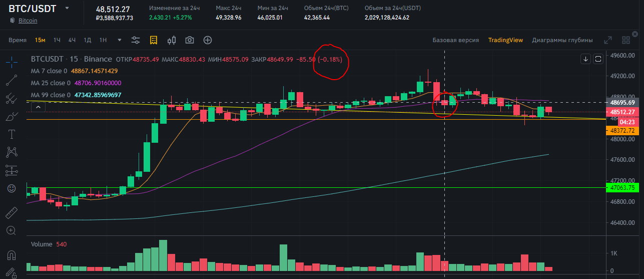The width and height of the screenshot is (644, 279).
Task: Select the zoom in tool
Action: tap(11, 231)
